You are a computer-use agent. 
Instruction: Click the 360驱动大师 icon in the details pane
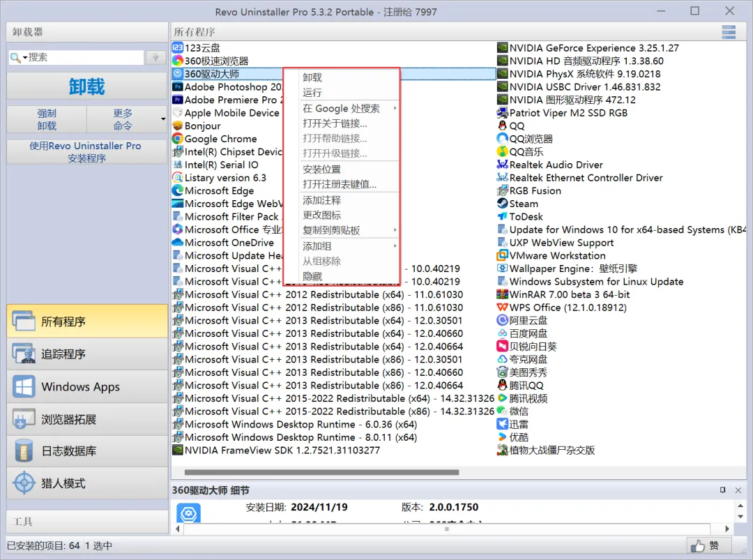click(x=190, y=513)
